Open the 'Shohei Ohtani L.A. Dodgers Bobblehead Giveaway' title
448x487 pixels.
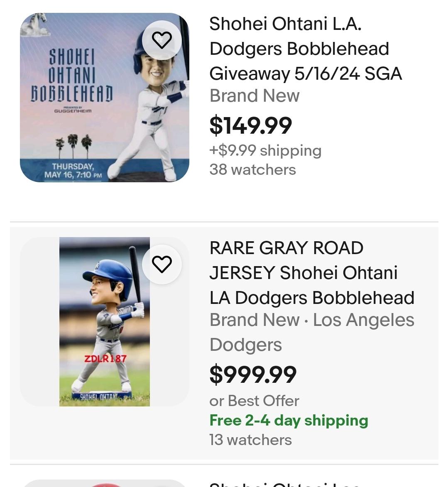pos(305,49)
